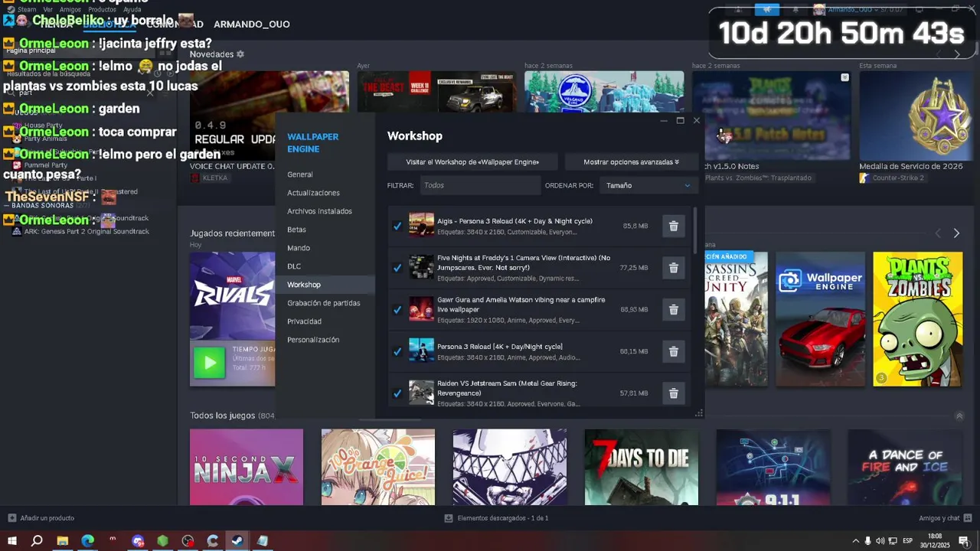
Task: Click the 85,8 MB size value
Action: coord(635,227)
